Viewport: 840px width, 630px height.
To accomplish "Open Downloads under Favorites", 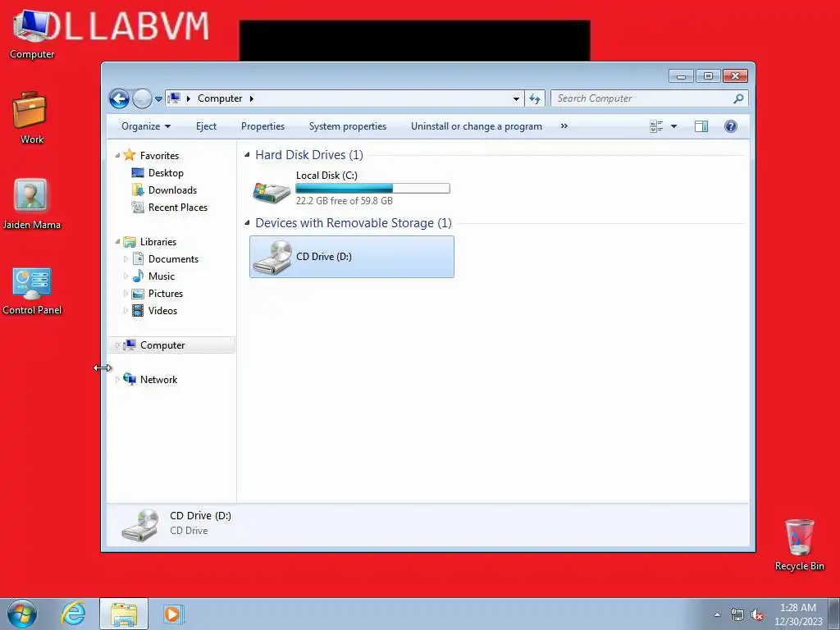I will click(x=172, y=190).
